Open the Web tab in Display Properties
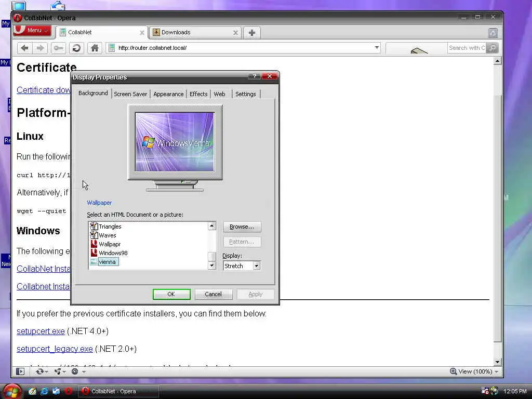 tap(220, 94)
